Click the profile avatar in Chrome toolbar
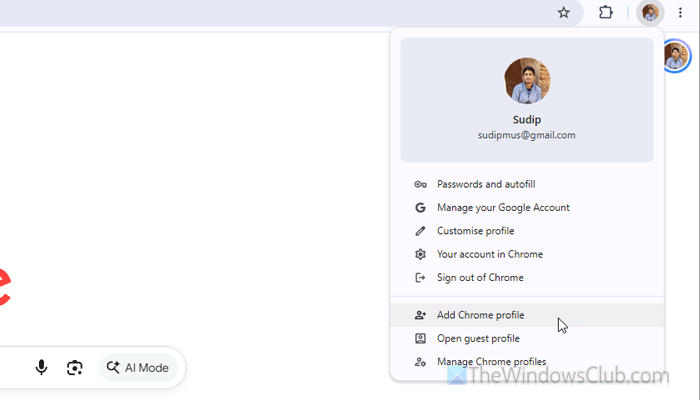Viewport: 700px width, 400px height. pos(650,12)
